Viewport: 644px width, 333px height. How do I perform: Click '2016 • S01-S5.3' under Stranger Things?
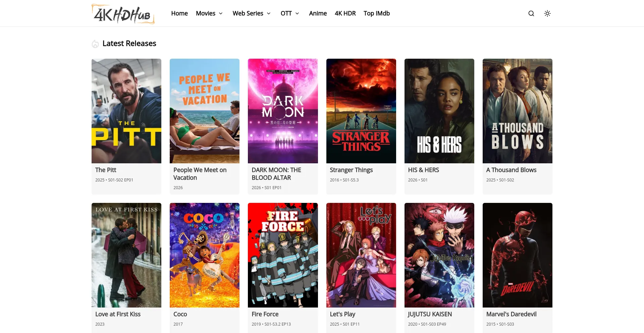[344, 180]
